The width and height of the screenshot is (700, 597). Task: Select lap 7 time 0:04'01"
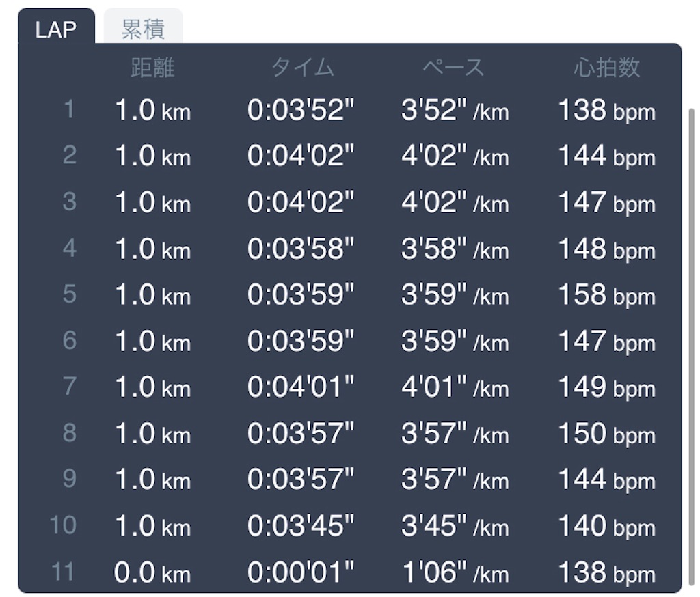[301, 387]
